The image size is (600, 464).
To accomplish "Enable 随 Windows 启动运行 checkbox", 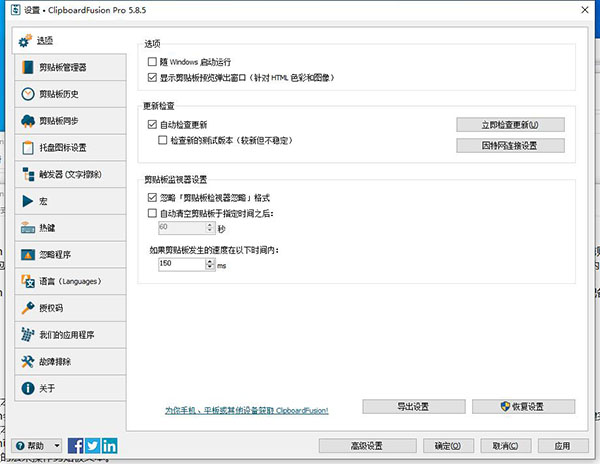I will pyautogui.click(x=152, y=62).
